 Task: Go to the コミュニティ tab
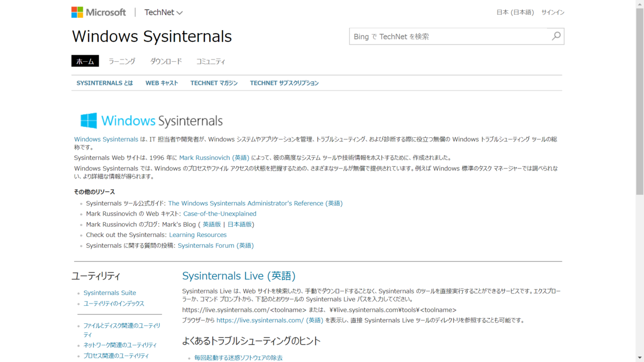point(211,61)
